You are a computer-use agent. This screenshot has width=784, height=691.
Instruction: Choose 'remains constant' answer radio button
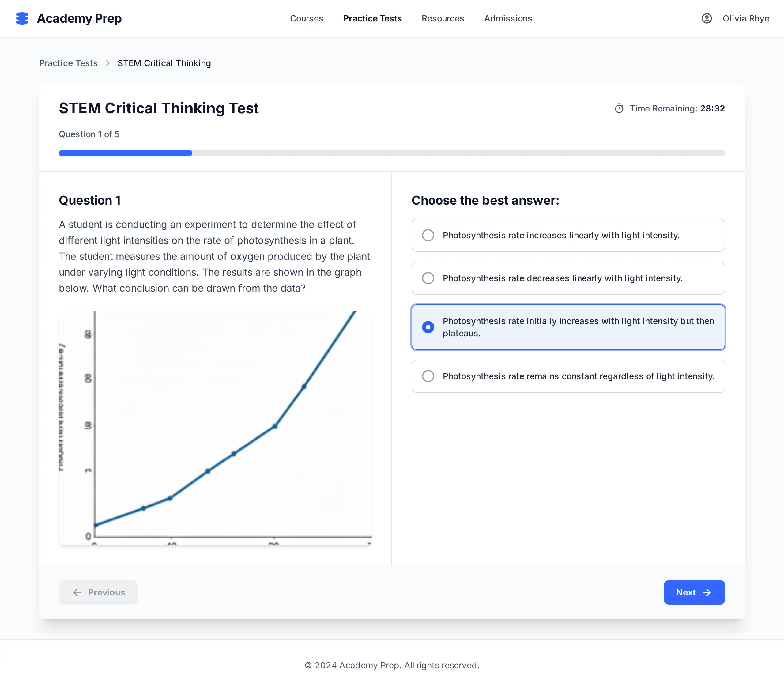428,376
